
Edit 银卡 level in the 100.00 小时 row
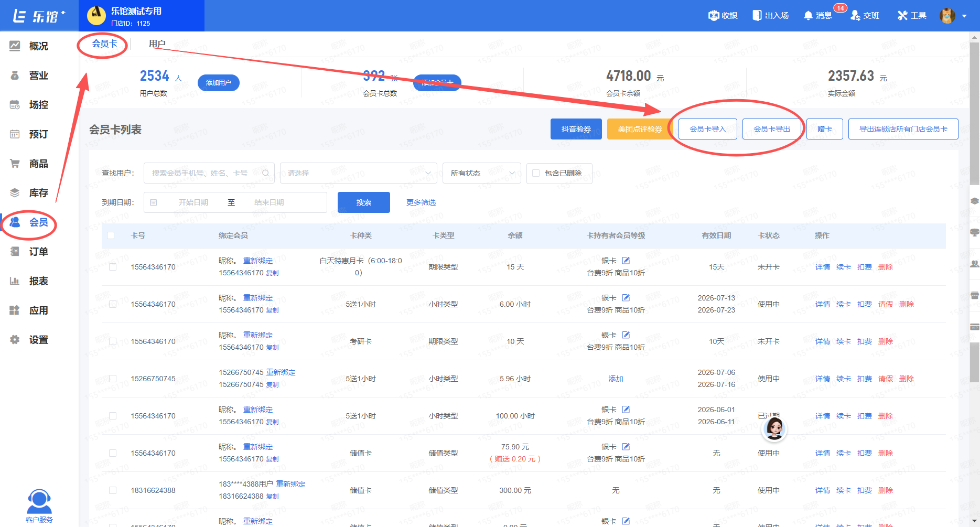(x=626, y=410)
